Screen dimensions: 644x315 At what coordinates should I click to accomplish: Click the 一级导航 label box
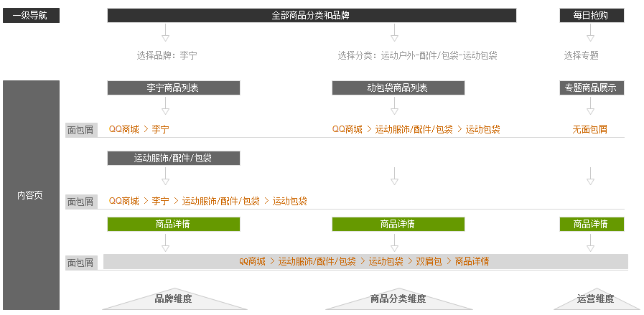[31, 16]
